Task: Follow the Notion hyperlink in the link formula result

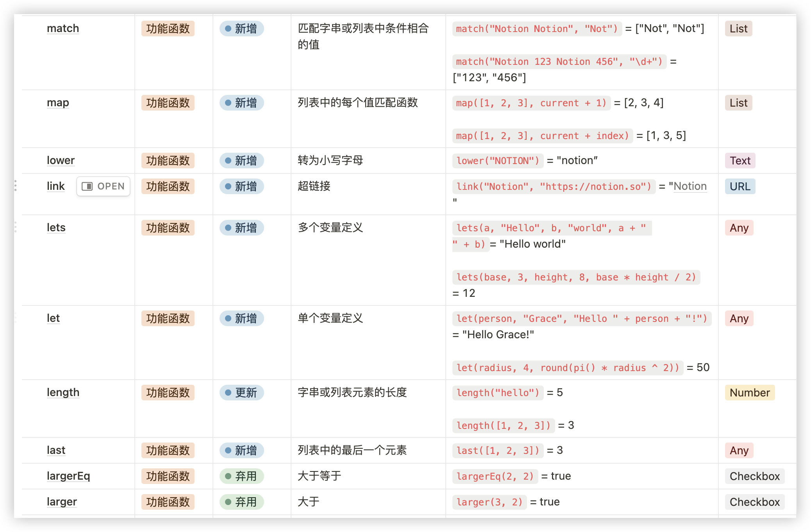Action: pyautogui.click(x=689, y=186)
